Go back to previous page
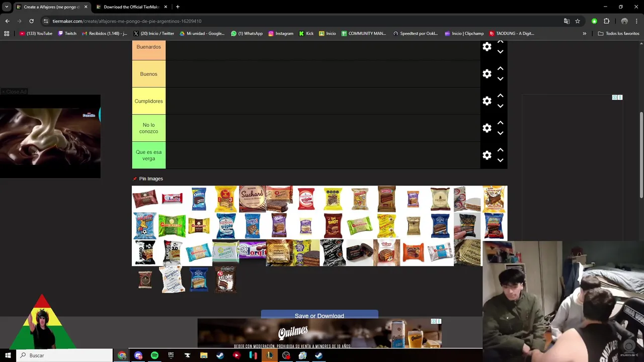The width and height of the screenshot is (644, 362). (7, 21)
